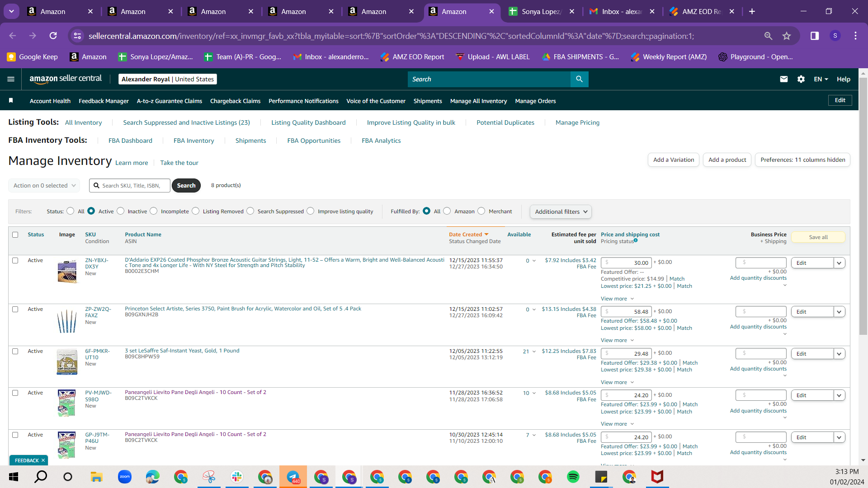The width and height of the screenshot is (868, 488).
Task: Click the bookmark flag icon in nav bar
Action: [11, 100]
